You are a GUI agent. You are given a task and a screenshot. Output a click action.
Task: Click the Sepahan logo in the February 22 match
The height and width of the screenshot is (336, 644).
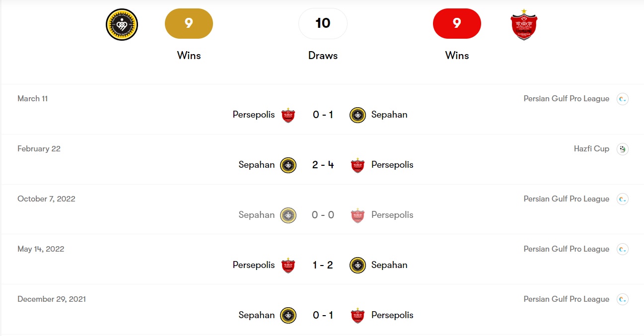pyautogui.click(x=288, y=165)
